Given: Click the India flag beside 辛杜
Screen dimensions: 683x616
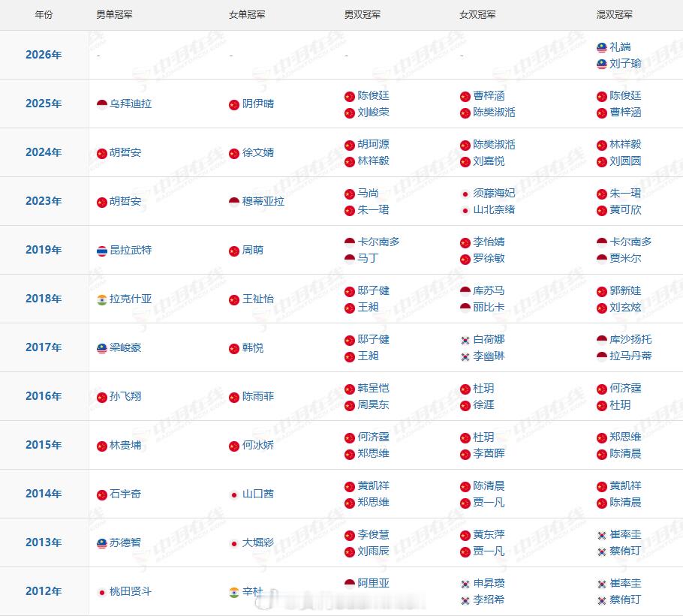Looking at the screenshot, I should pos(234,592).
